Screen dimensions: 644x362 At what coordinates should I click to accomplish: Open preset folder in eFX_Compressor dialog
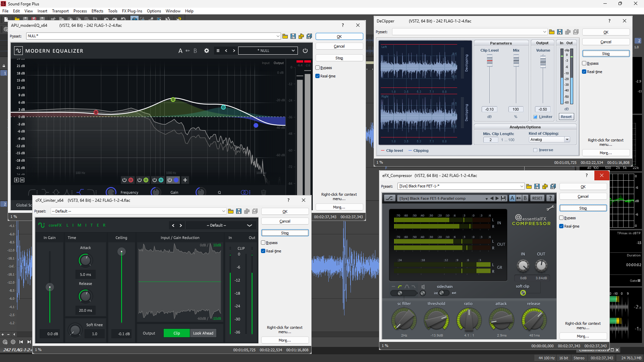[529, 186]
